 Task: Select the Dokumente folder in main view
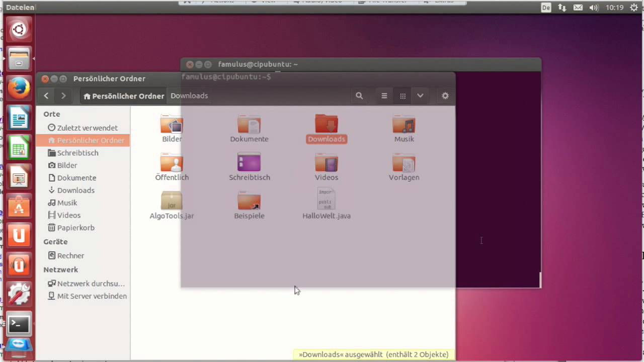pos(249,129)
